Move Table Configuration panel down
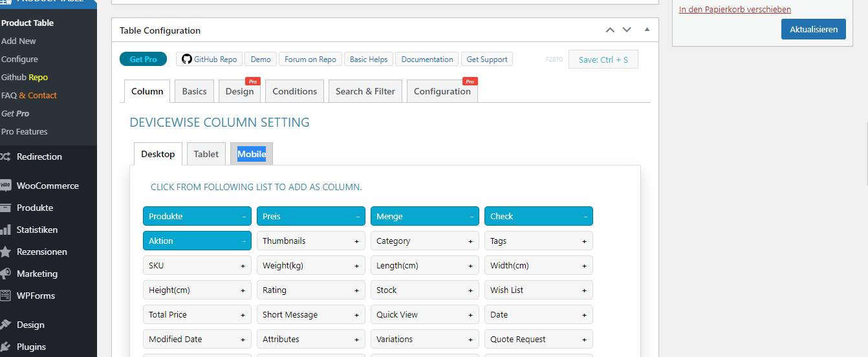This screenshot has height=357, width=868. 626,30
